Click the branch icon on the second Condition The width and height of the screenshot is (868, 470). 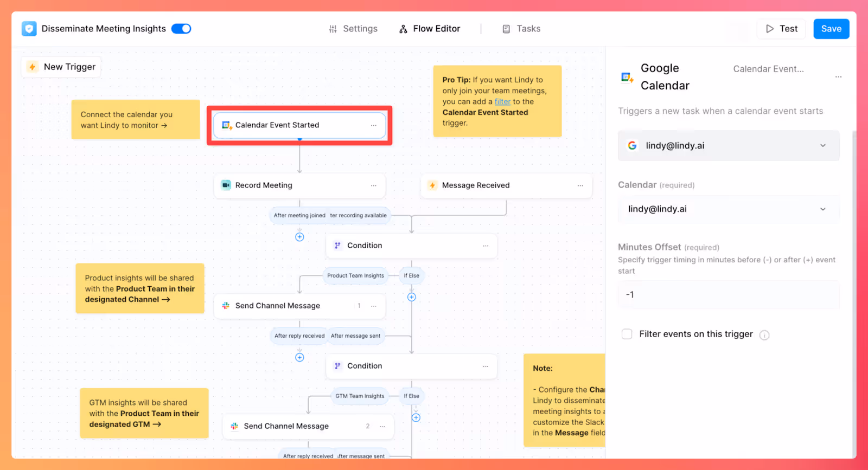(x=337, y=366)
